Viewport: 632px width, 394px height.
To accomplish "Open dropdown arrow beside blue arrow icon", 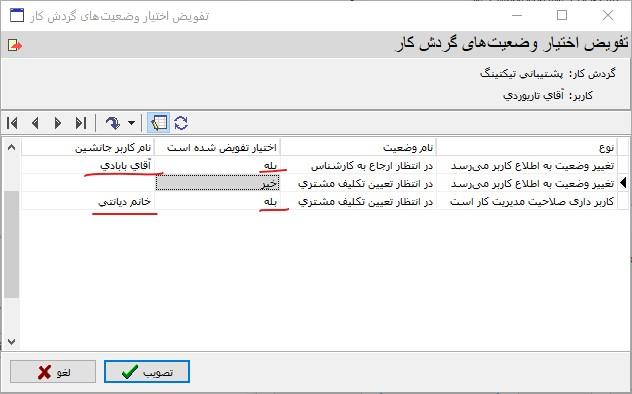I will click(131, 123).
